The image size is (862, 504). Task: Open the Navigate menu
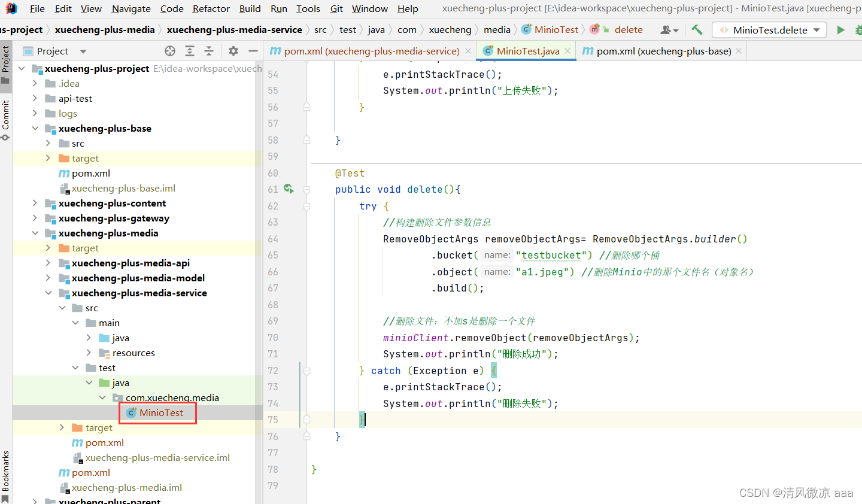[x=131, y=8]
